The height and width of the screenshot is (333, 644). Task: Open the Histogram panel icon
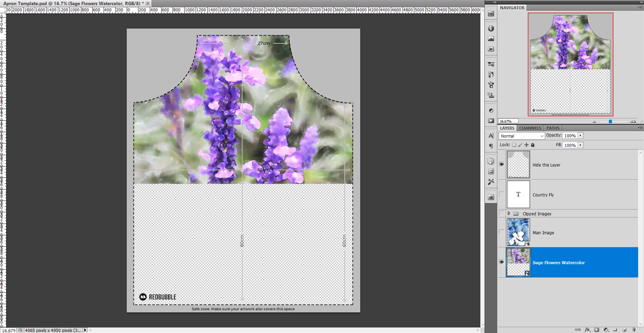(x=491, y=39)
